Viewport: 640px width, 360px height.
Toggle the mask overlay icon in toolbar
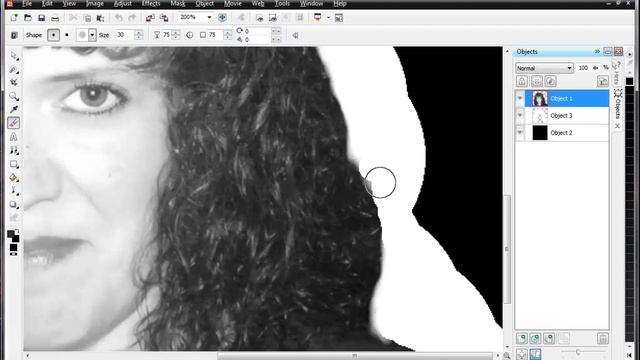260,18
